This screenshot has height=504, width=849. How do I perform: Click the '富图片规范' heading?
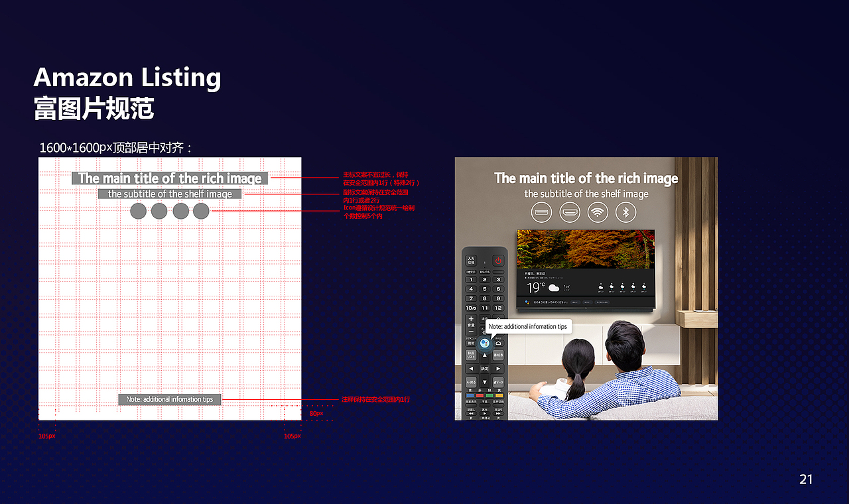(x=94, y=108)
